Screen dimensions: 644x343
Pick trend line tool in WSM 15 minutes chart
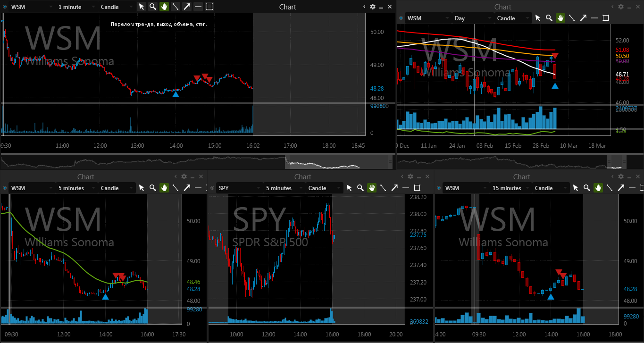610,188
